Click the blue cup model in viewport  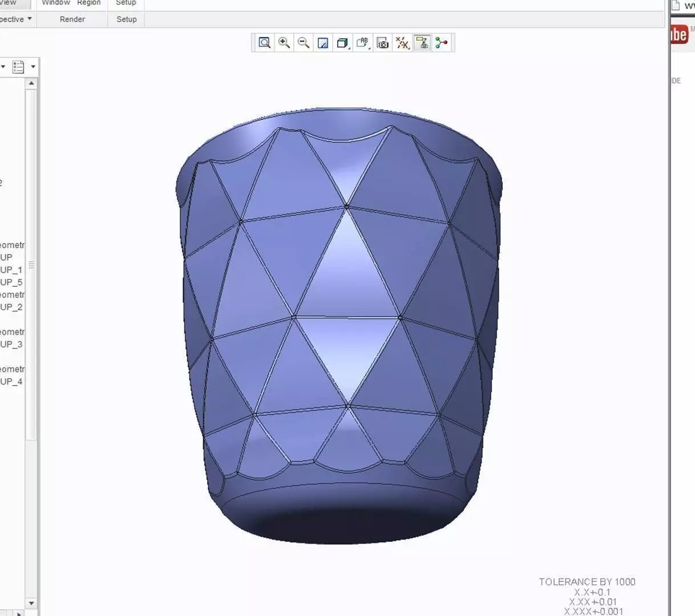click(339, 325)
